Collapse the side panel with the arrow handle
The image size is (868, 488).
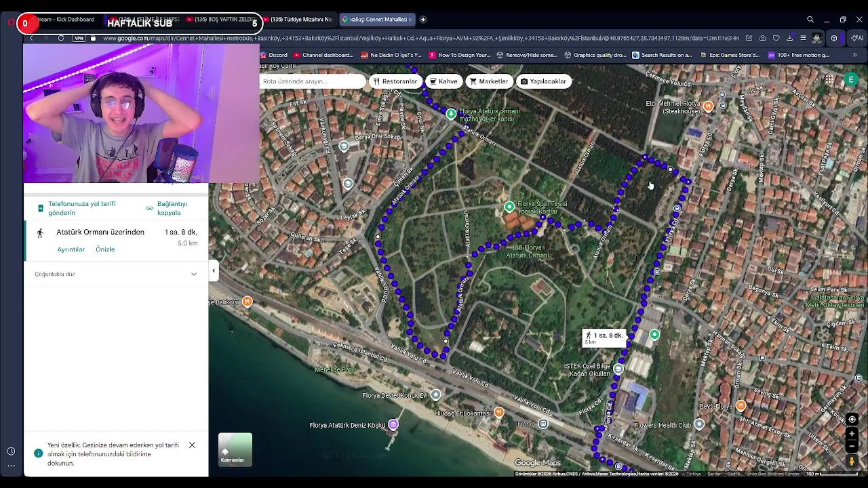(x=213, y=271)
